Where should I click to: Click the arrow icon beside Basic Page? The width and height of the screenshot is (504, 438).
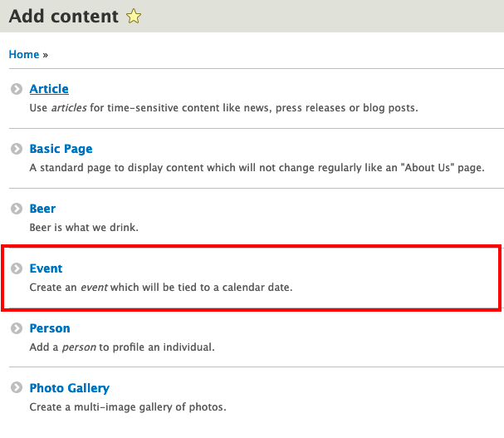click(16, 149)
